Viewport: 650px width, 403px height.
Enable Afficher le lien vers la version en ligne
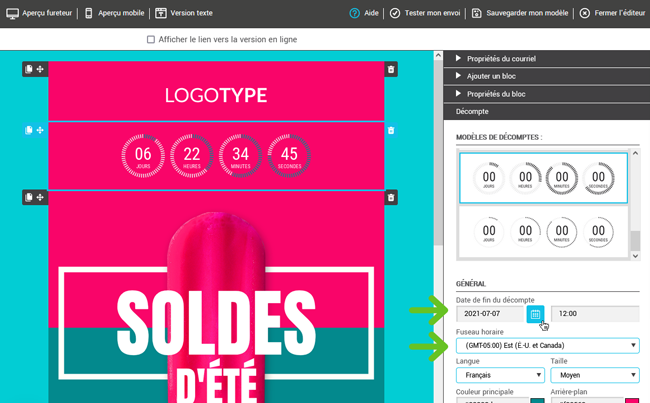click(151, 40)
